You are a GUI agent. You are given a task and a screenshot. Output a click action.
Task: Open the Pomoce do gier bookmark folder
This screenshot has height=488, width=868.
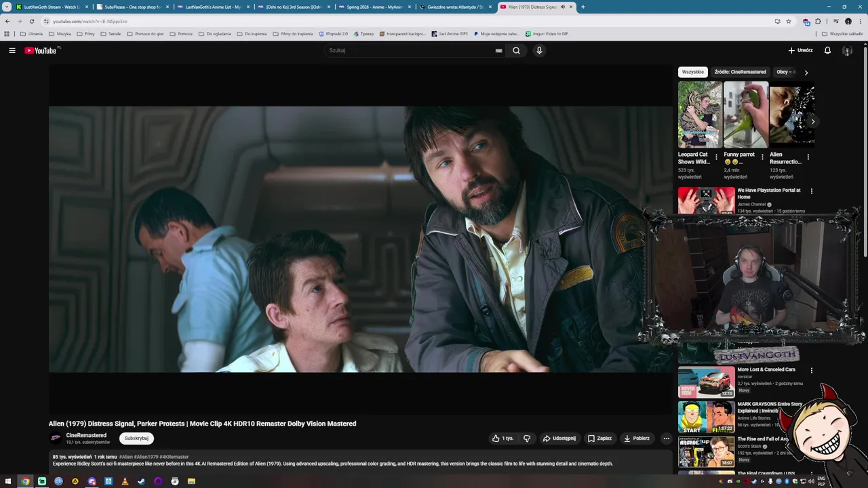point(145,33)
